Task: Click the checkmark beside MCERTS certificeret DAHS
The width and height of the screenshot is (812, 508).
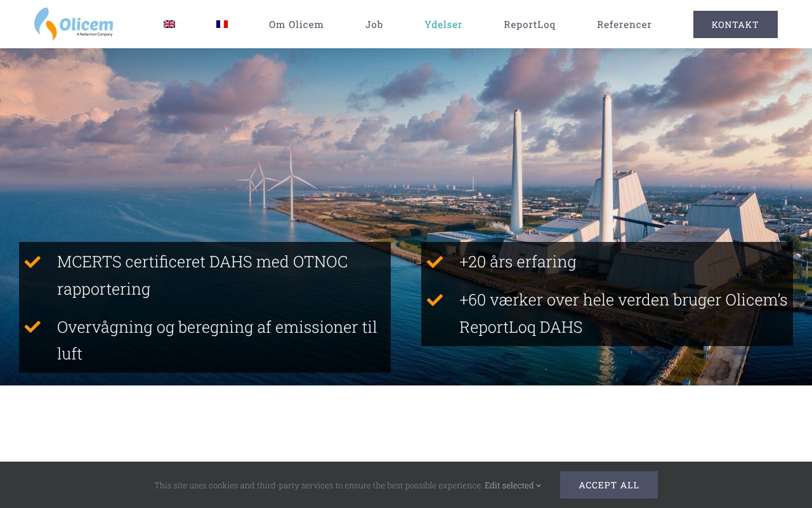Action: point(32,262)
